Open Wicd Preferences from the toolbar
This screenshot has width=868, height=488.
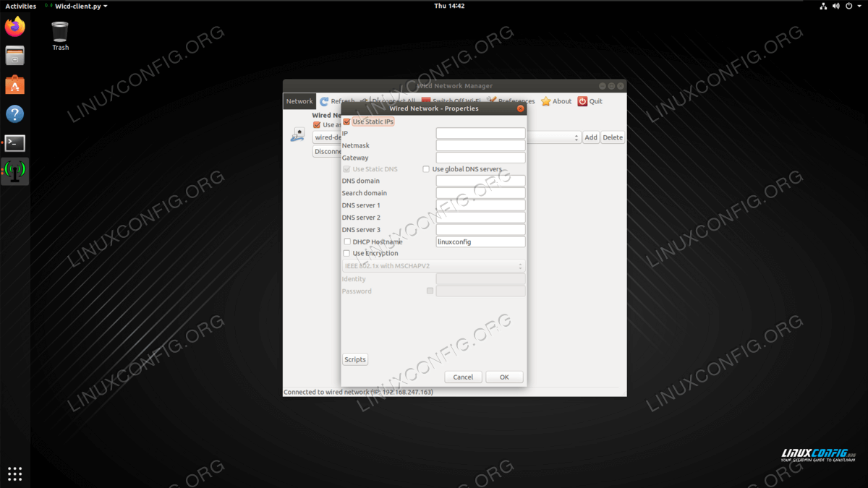[x=511, y=101]
